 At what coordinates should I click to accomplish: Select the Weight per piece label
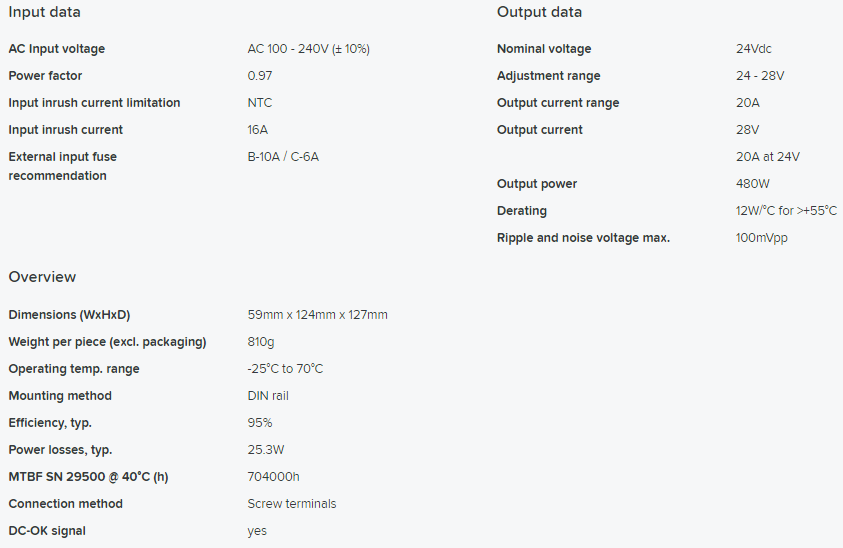[107, 341]
